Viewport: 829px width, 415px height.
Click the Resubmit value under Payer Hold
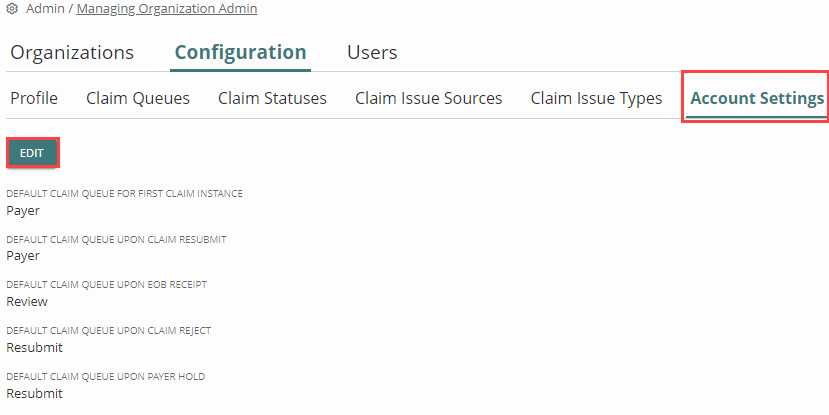tap(34, 393)
